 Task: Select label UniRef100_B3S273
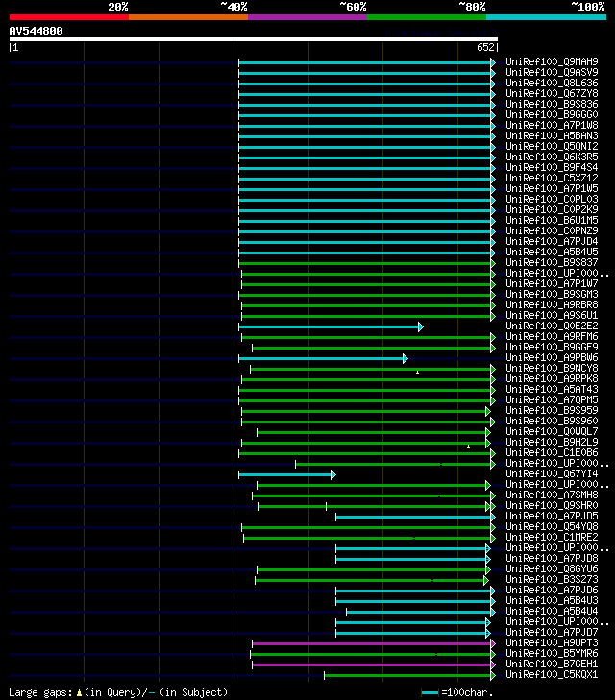(x=552, y=579)
